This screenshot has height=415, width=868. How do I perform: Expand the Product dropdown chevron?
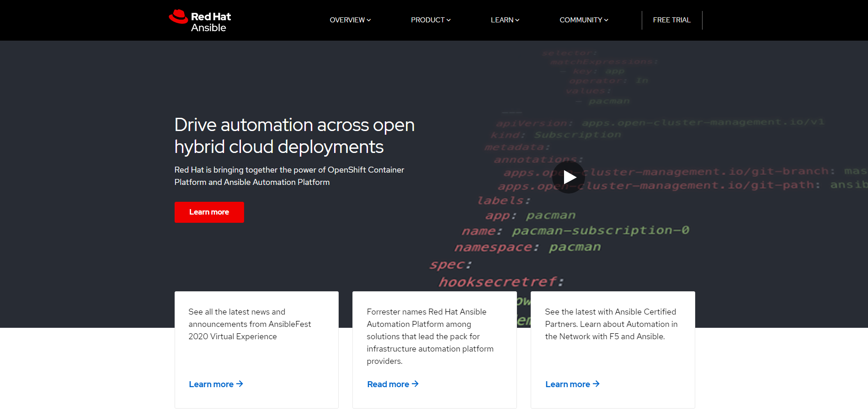pyautogui.click(x=448, y=20)
